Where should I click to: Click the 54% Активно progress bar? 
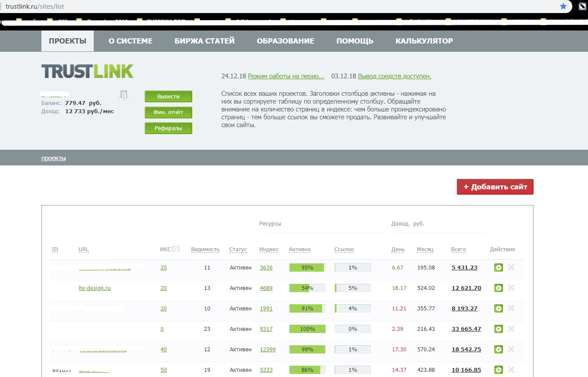click(x=307, y=288)
